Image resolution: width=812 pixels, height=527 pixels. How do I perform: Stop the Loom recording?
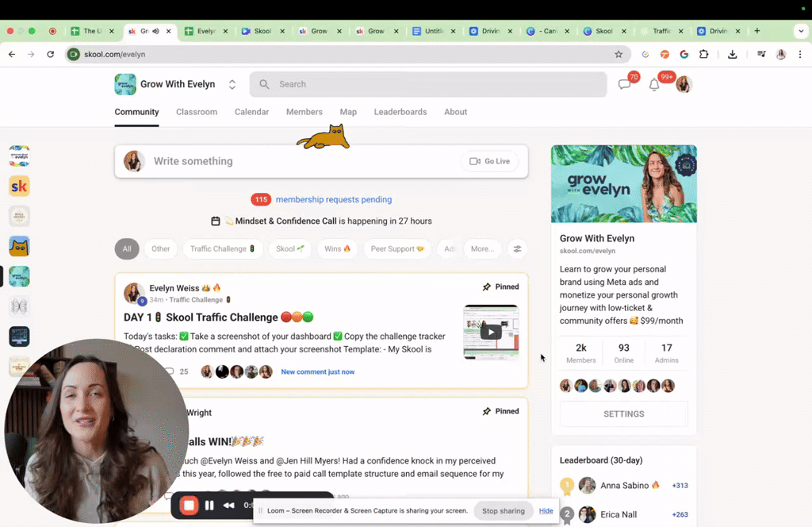pyautogui.click(x=189, y=506)
